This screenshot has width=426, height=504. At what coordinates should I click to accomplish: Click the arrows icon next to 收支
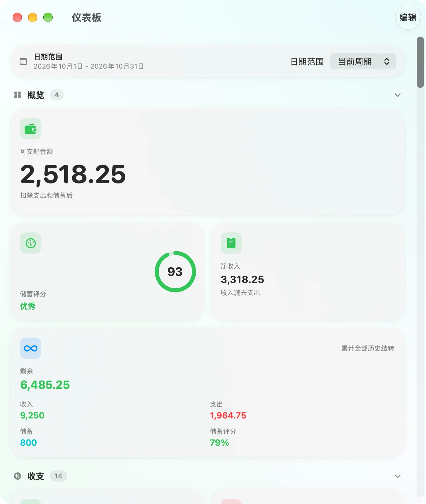(18, 476)
